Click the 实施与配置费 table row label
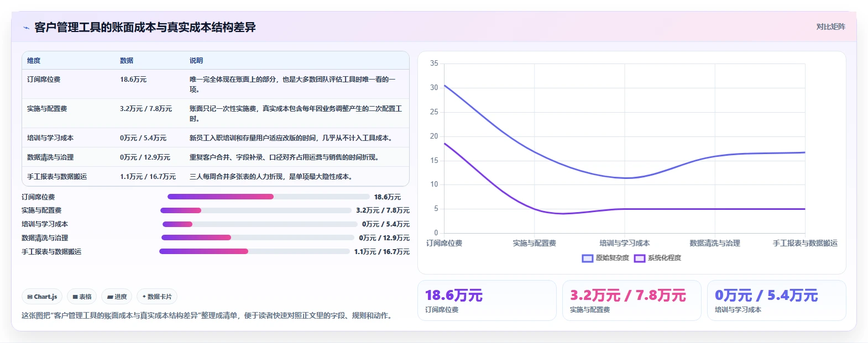The height and width of the screenshot is (343, 868). tap(47, 109)
